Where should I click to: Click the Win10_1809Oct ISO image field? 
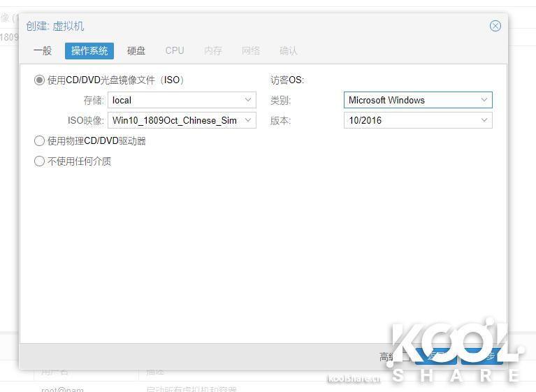click(x=182, y=120)
